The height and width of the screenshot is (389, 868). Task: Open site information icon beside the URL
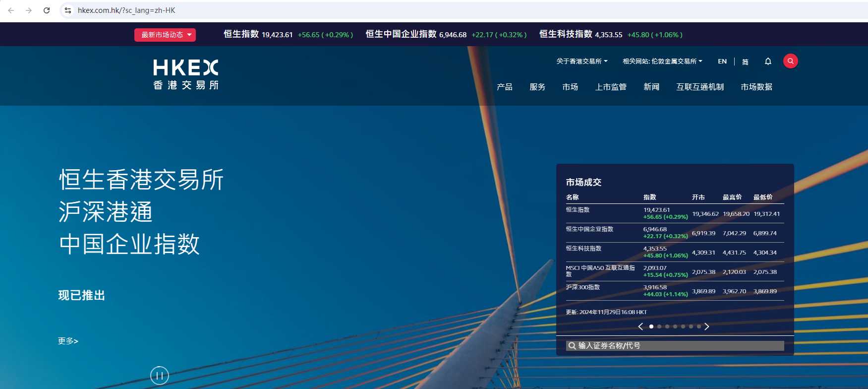(68, 10)
